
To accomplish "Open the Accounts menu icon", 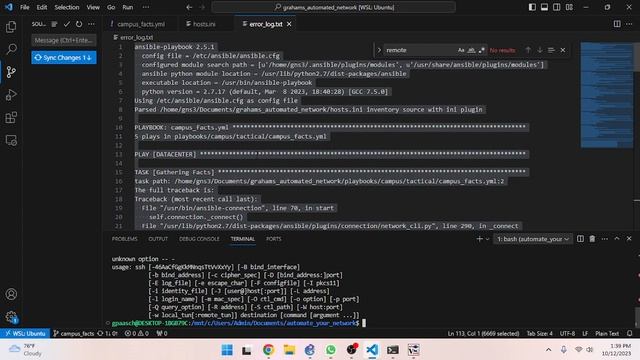I will (x=11, y=294).
